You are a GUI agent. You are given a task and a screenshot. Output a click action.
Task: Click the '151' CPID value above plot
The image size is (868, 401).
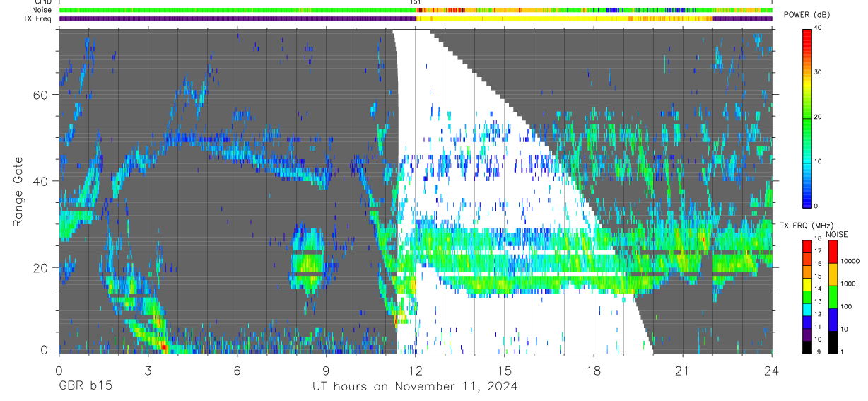click(x=416, y=2)
